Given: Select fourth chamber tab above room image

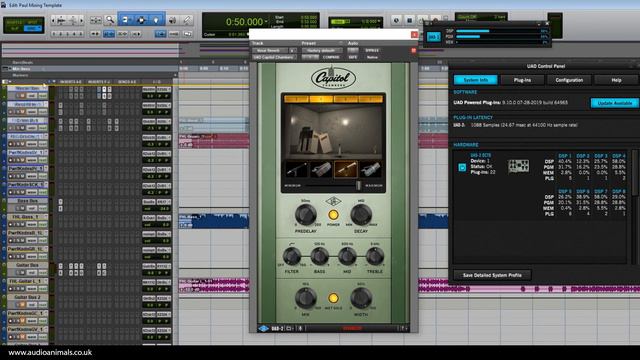Looking at the screenshot, I should point(371,99).
